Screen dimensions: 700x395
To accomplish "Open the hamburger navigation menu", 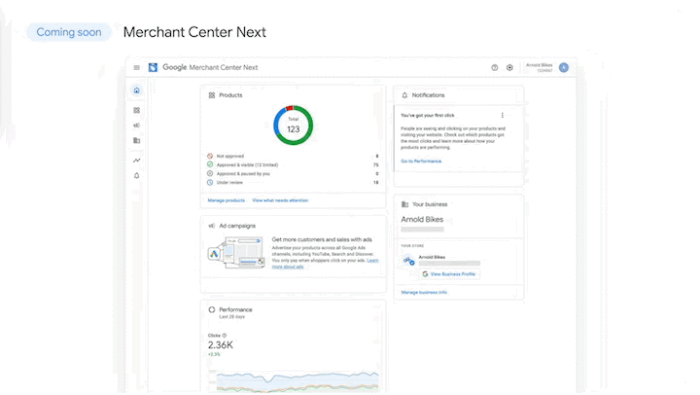I will (137, 67).
